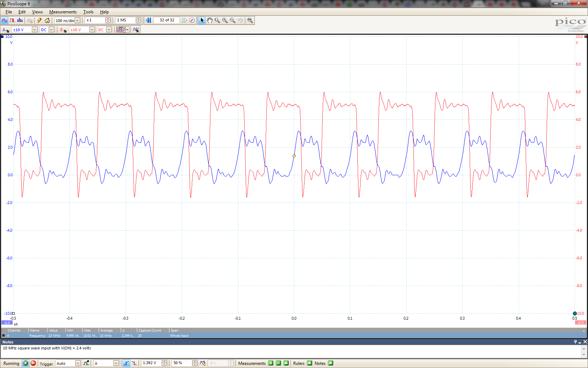The height and width of the screenshot is (368, 588).
Task: Open Channel A ±10 V range dropdown
Action: (34, 30)
